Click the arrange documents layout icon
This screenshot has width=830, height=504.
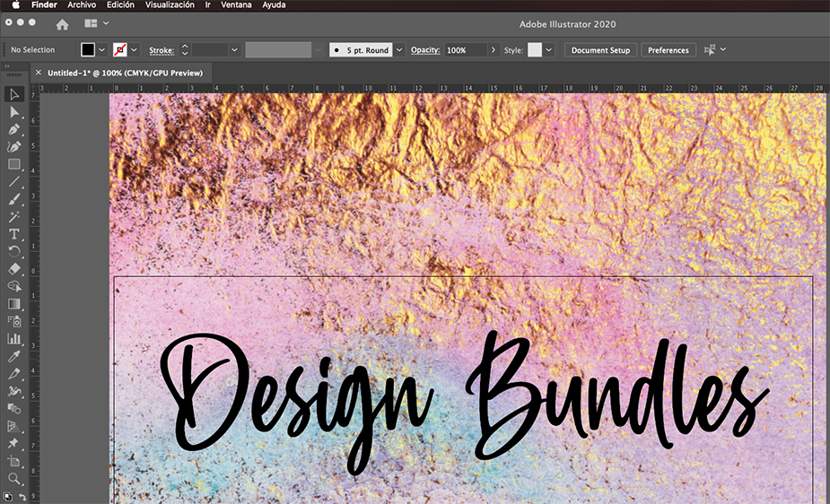[91, 23]
